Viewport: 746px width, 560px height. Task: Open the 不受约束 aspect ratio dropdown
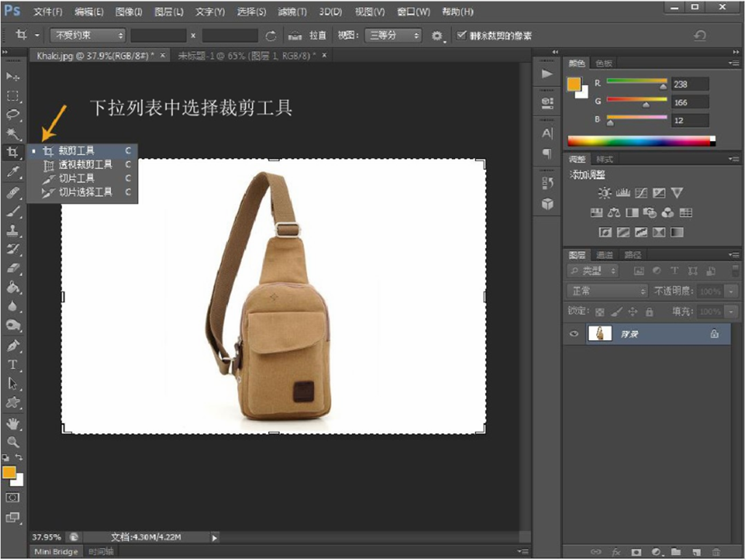[87, 36]
